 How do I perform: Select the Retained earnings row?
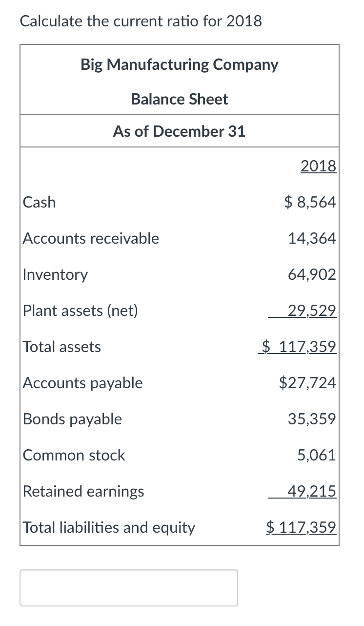click(83, 491)
